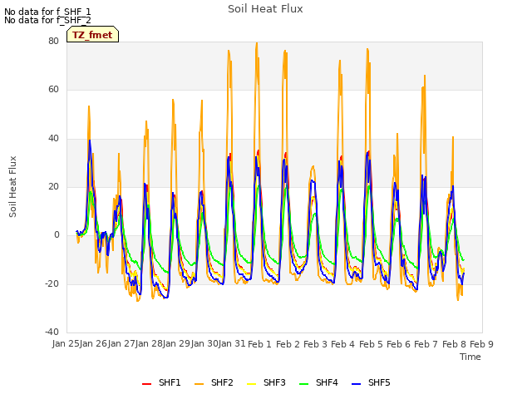Click the Jan 28 x-axis tick label

point(149,344)
